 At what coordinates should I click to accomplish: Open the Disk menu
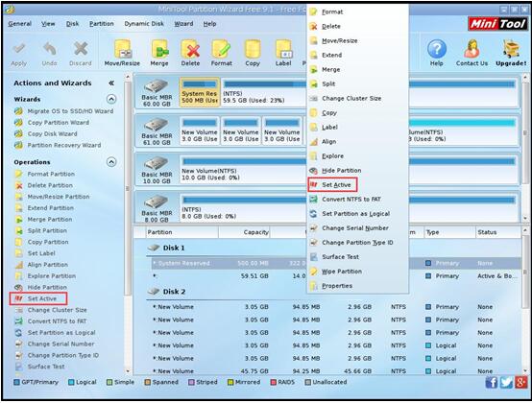[72, 24]
